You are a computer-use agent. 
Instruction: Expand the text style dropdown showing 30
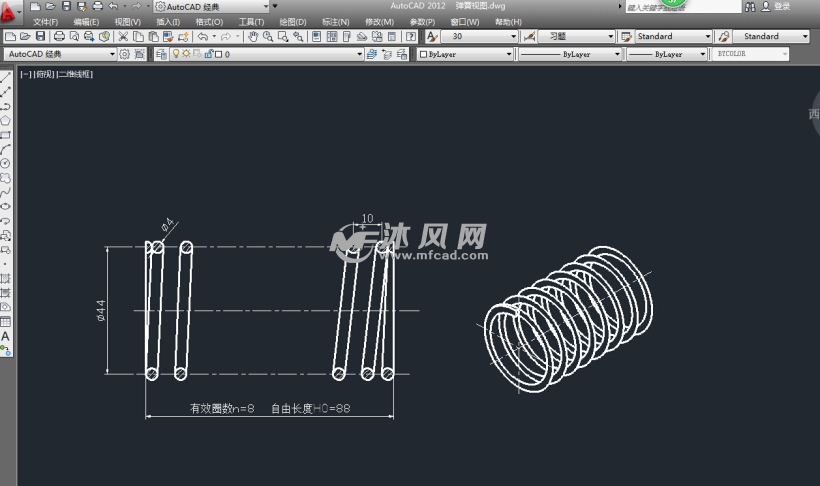(x=481, y=37)
